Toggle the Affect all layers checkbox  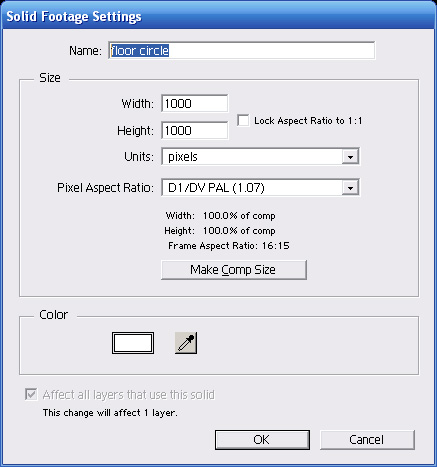[31, 394]
